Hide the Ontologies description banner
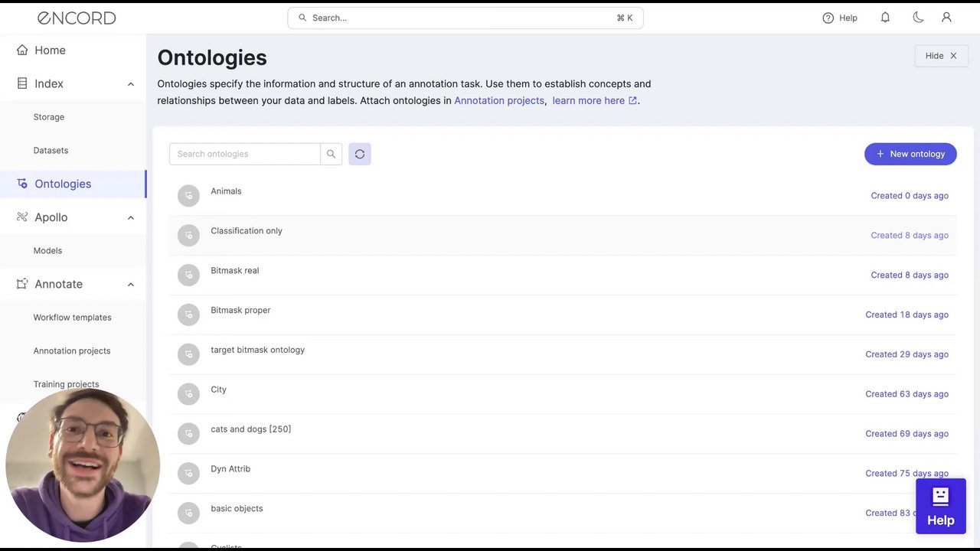This screenshot has width=980, height=551. pyautogui.click(x=941, y=56)
